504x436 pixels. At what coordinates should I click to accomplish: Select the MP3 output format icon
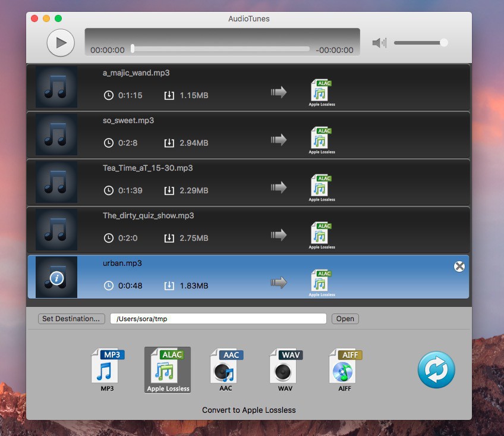(x=108, y=370)
